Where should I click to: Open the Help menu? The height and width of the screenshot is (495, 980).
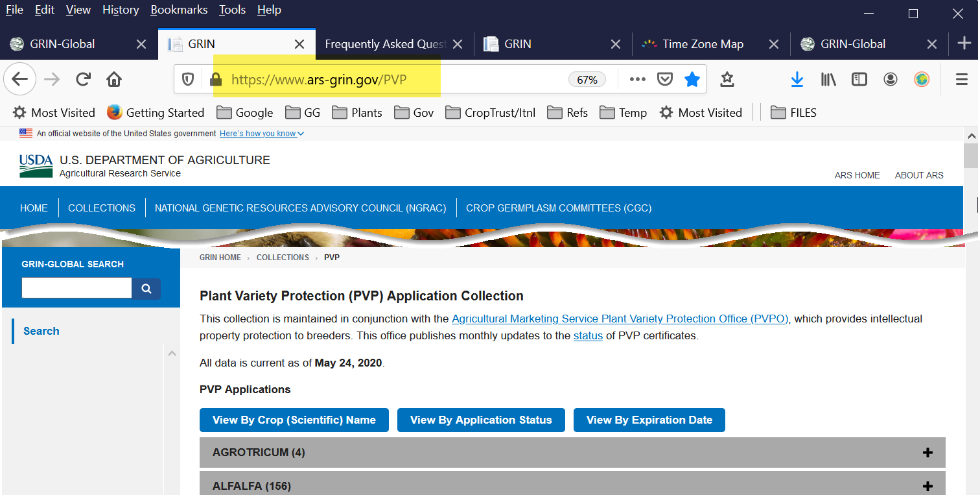coord(269,10)
